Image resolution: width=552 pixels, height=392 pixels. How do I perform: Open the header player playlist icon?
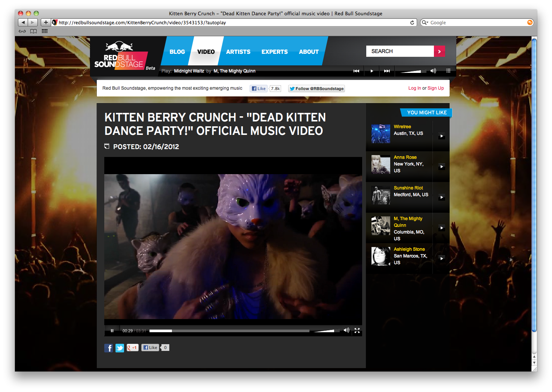(448, 71)
